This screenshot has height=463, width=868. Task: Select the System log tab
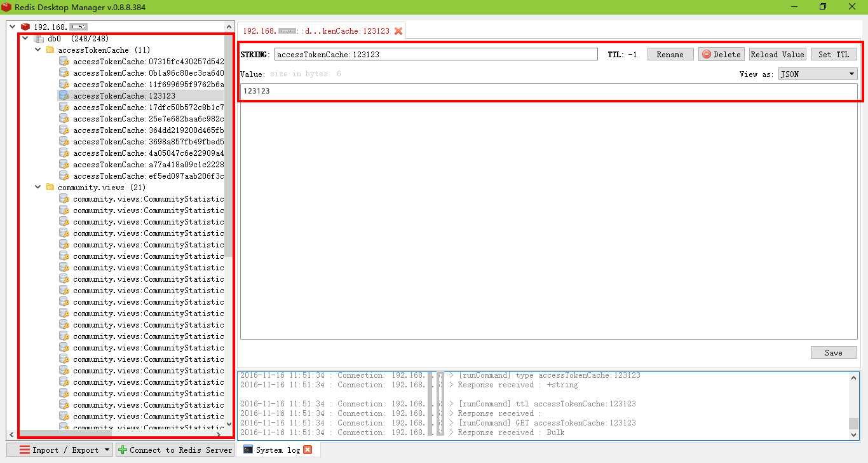278,450
